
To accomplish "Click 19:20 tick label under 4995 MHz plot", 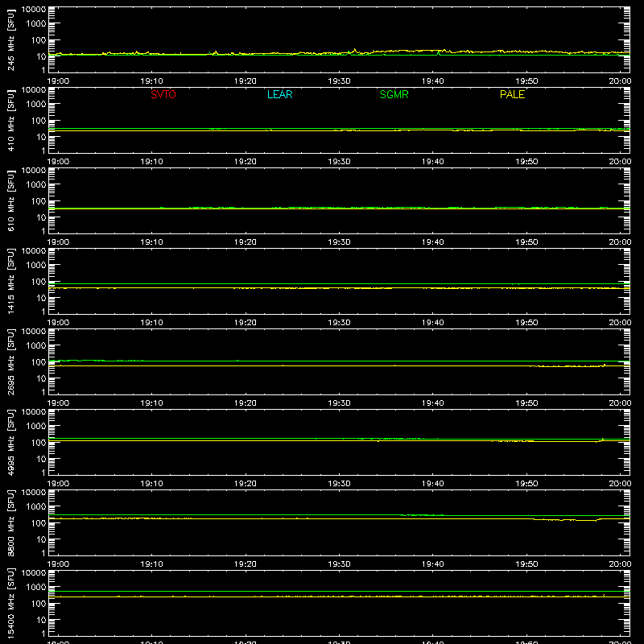I will 246,484.
